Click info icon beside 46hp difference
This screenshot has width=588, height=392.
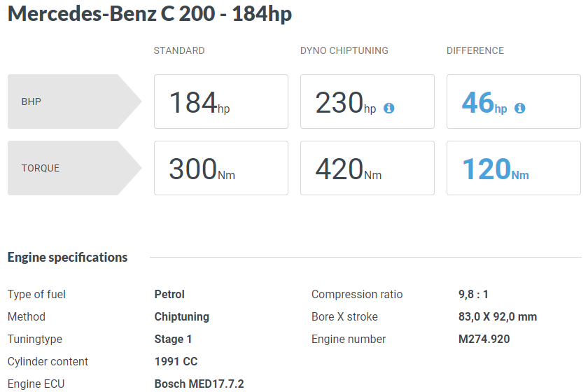coord(519,108)
